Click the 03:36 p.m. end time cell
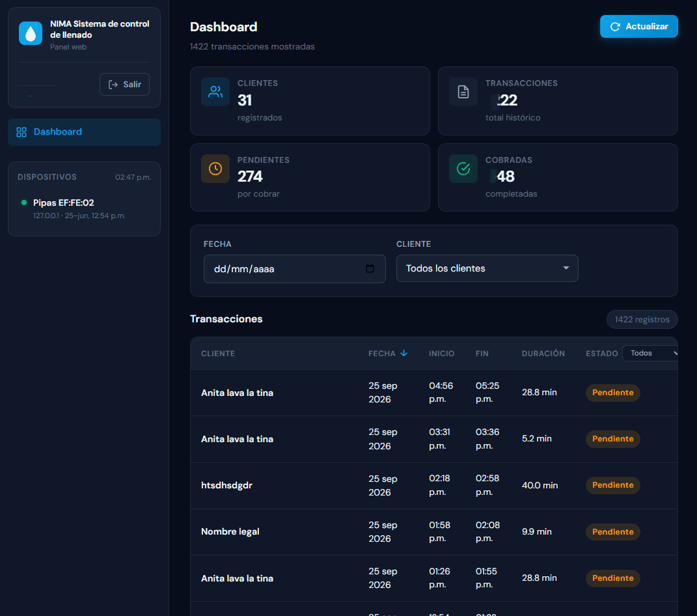 pos(487,439)
